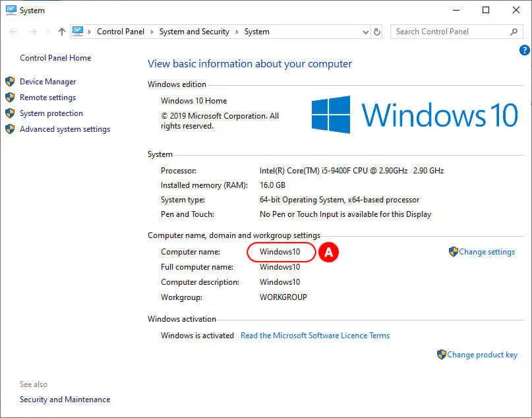The width and height of the screenshot is (532, 418).
Task: Click 'Windows is activated' text
Action: (197, 336)
